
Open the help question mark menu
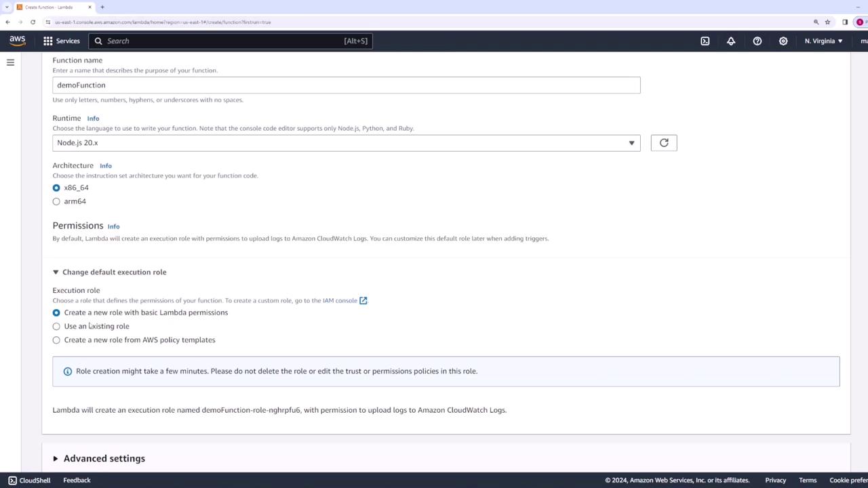click(757, 41)
